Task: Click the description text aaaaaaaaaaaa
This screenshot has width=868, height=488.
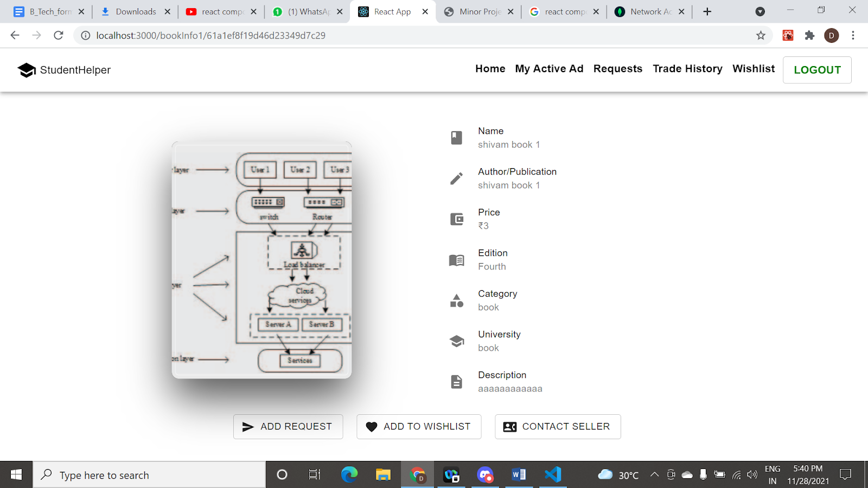Action: (x=510, y=388)
